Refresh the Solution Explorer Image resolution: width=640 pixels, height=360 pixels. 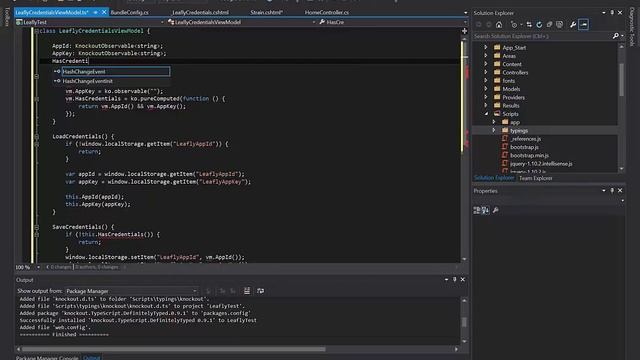(539, 25)
